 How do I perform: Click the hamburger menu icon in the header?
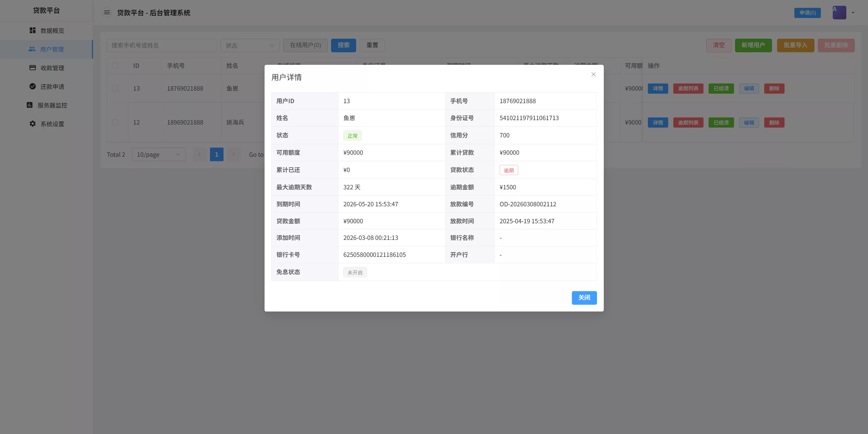pyautogui.click(x=107, y=12)
